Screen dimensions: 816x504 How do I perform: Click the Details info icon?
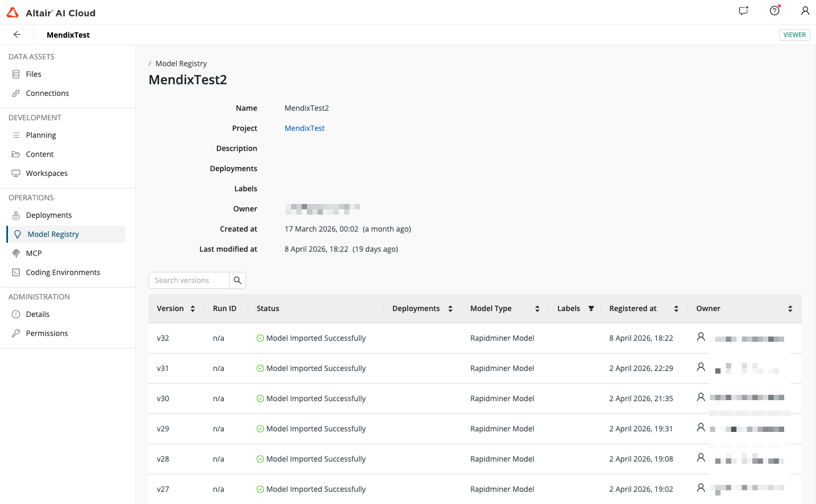point(16,314)
